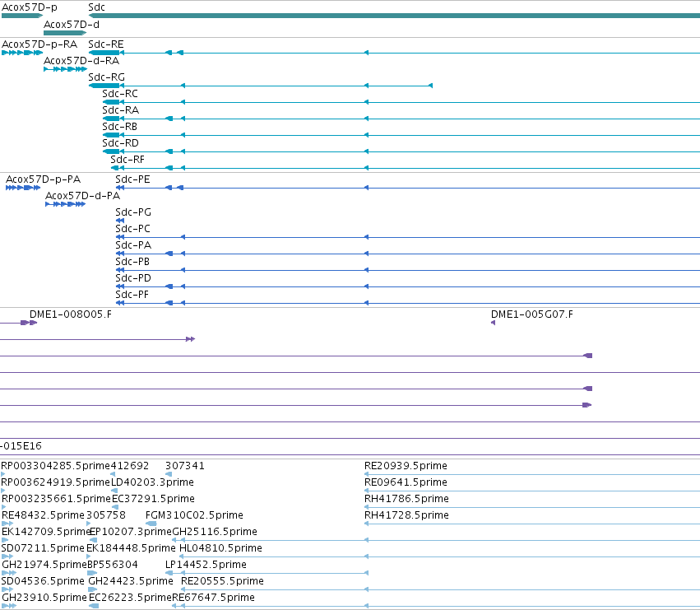Click the Sdc-PA protein label

pyautogui.click(x=133, y=245)
